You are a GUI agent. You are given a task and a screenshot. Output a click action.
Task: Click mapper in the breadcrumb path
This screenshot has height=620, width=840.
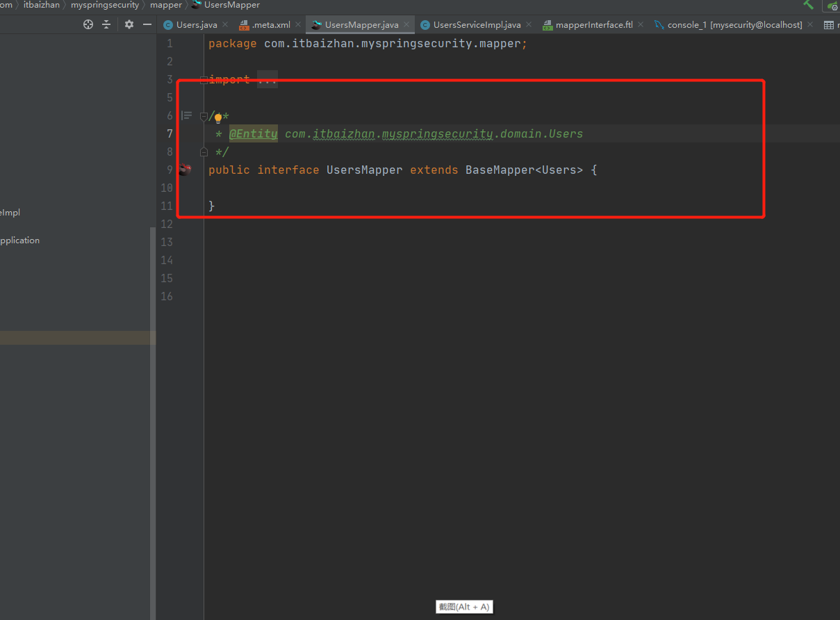(x=166, y=5)
